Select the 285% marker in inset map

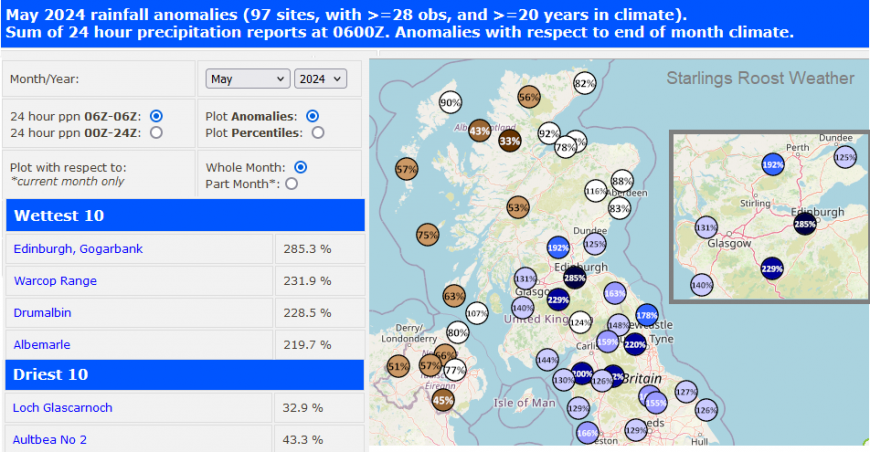[805, 224]
